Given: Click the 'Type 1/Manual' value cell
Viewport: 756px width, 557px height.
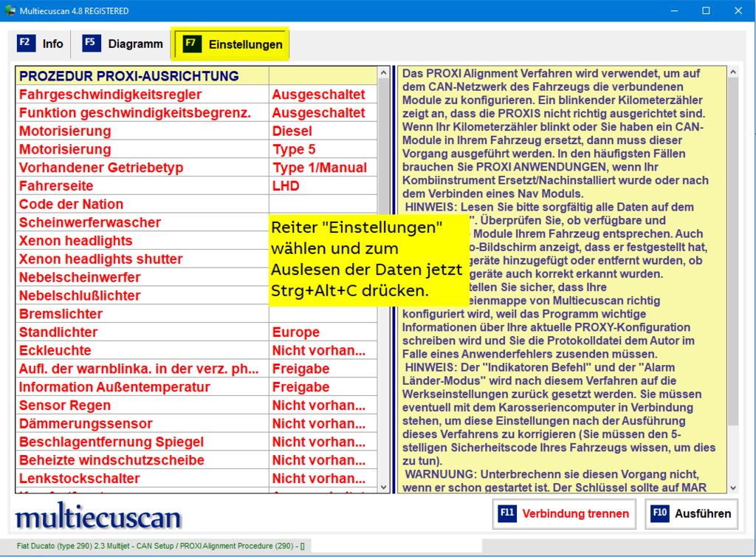Looking at the screenshot, I should [323, 168].
